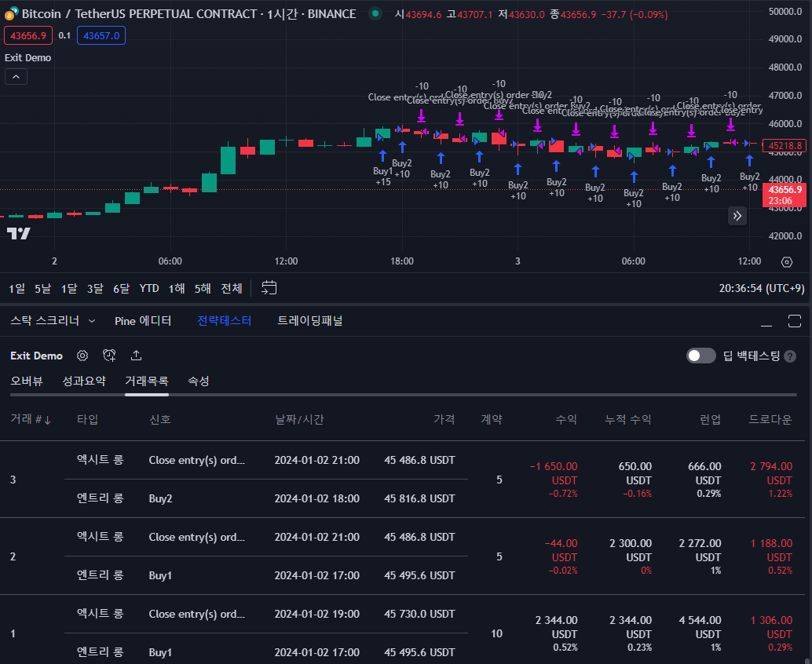
Task: Click the 드로다운 column header
Action: tap(770, 419)
